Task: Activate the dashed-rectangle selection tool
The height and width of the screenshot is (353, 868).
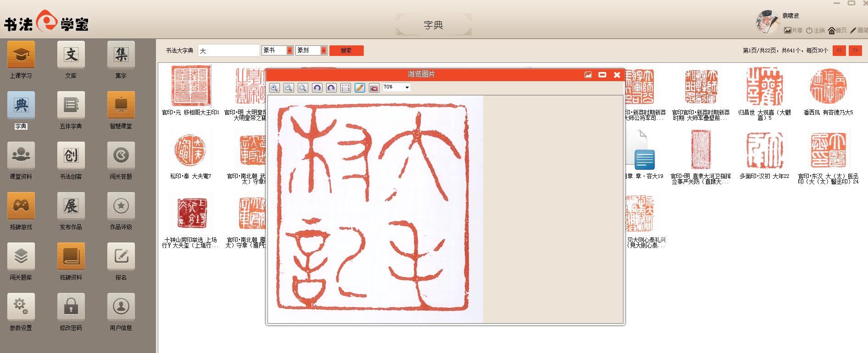Action: [345, 88]
